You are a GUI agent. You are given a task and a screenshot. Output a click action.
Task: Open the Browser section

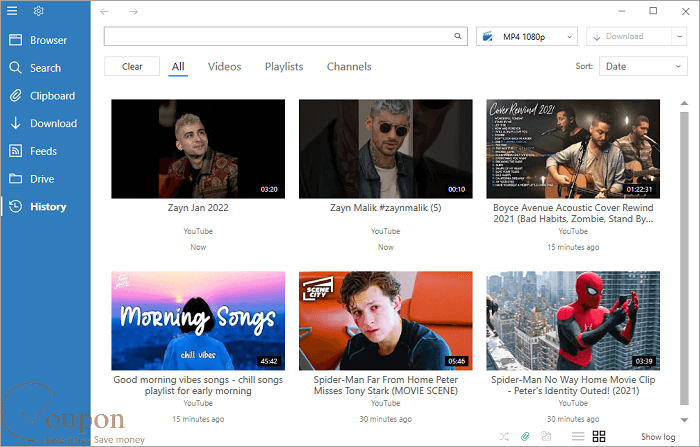click(x=46, y=40)
